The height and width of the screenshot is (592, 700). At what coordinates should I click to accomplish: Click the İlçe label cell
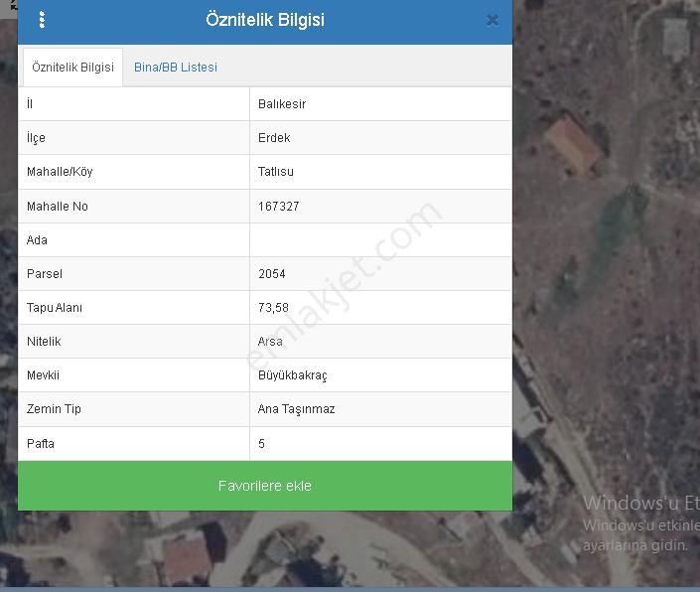(x=134, y=138)
